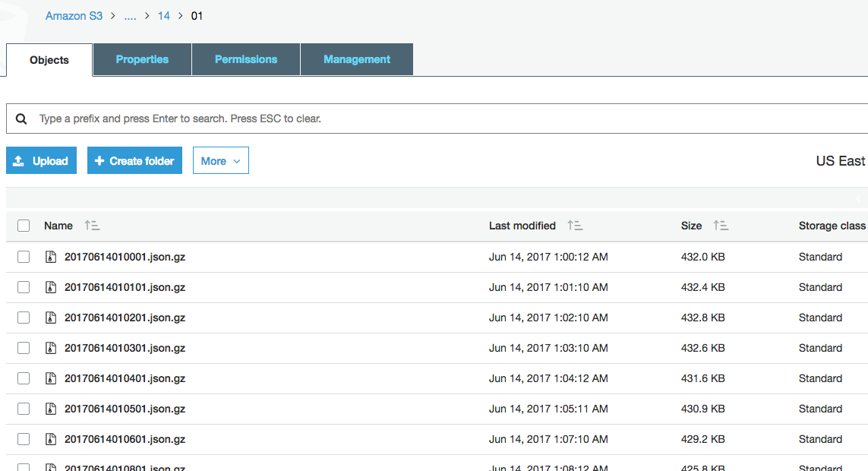
Task: Check the box for 20170614010101.json.gz
Action: (x=24, y=287)
